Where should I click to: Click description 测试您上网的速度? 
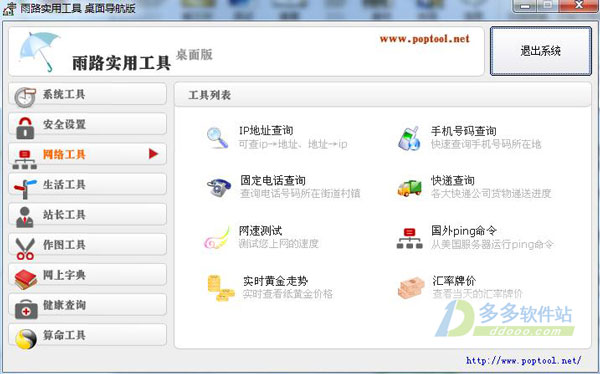pos(279,243)
